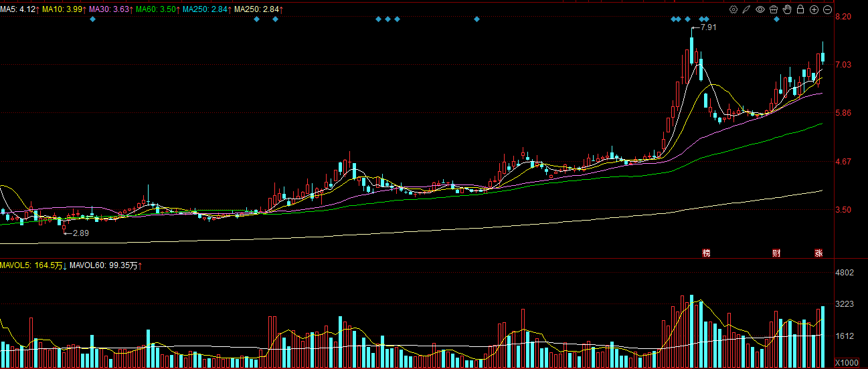Click the rightmost blue diamond above 财

(x=776, y=19)
